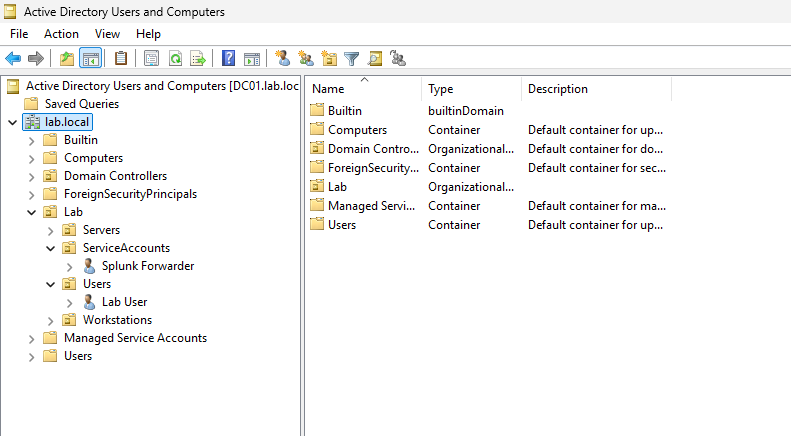Sort list by Name column header

tap(364, 89)
